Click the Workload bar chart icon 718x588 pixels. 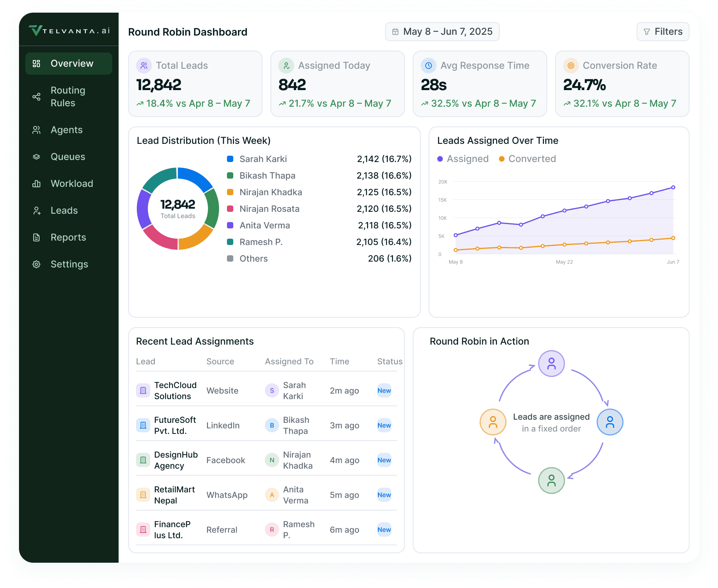point(36,184)
